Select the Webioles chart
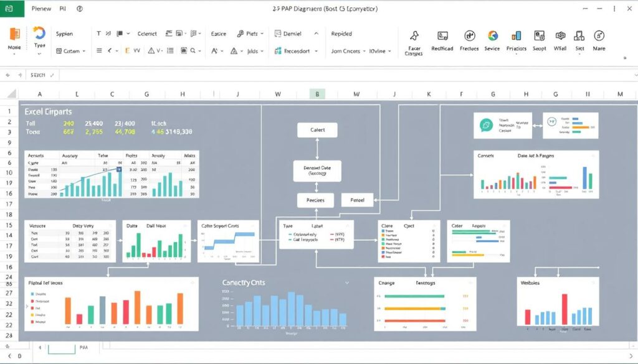 tap(558, 301)
